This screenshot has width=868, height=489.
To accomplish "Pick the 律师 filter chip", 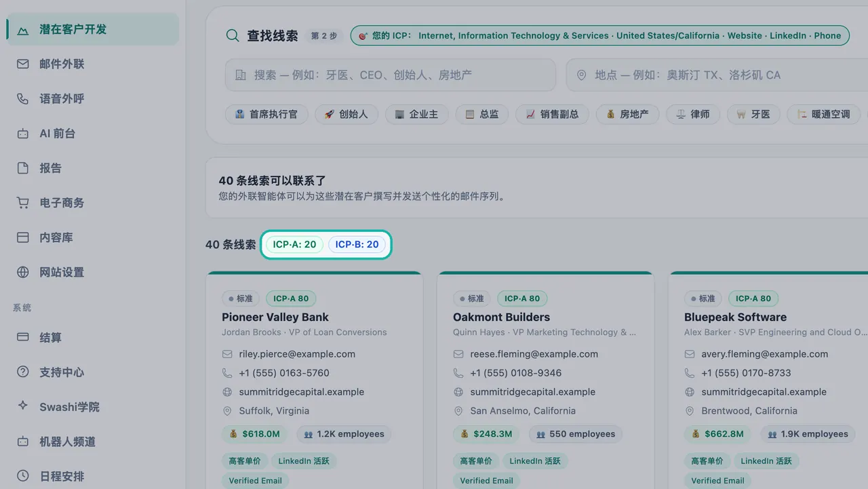I will pyautogui.click(x=692, y=114).
